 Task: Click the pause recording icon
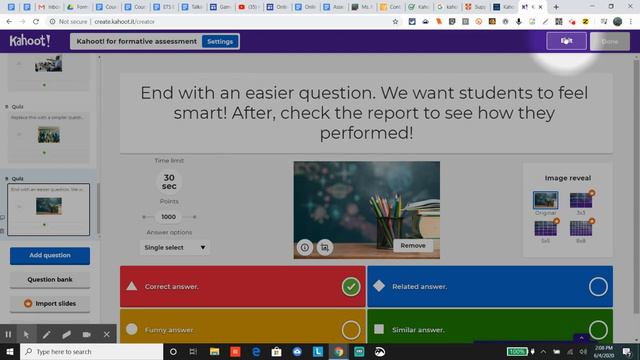[x=8, y=335]
